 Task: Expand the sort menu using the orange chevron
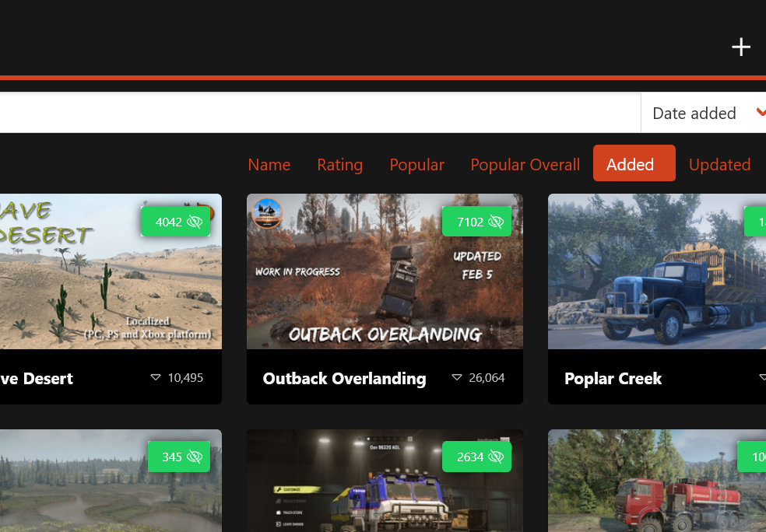[x=761, y=114]
